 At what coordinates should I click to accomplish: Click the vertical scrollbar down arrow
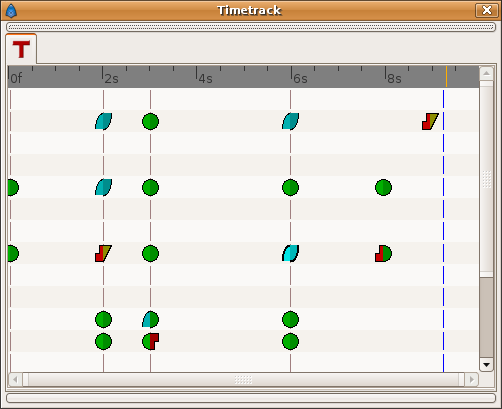pos(486,365)
